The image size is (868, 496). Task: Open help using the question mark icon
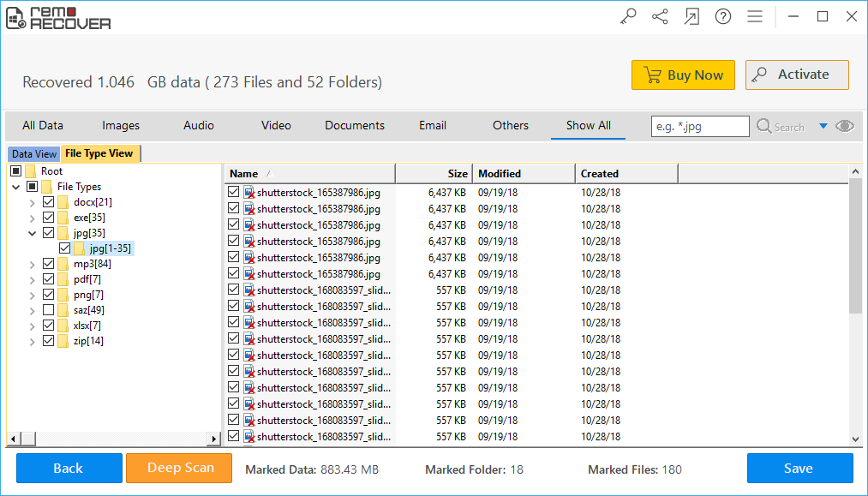pyautogui.click(x=723, y=16)
